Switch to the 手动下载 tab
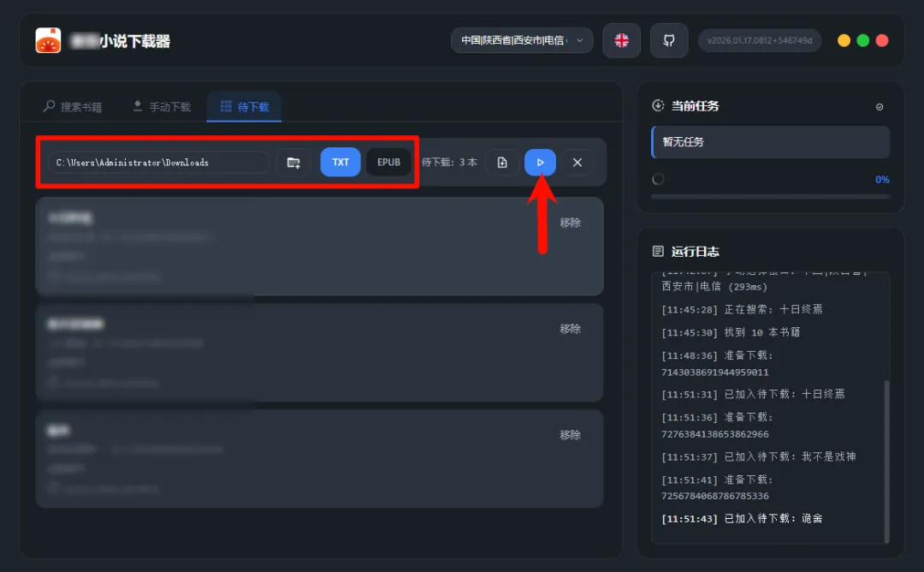The image size is (924, 572). tap(162, 107)
